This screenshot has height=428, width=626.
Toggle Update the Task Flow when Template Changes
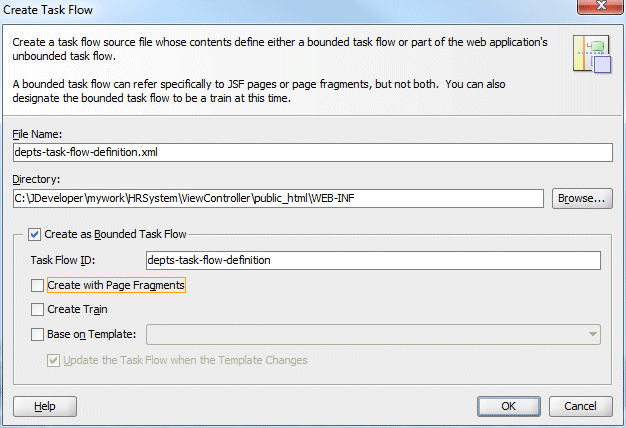click(x=53, y=361)
